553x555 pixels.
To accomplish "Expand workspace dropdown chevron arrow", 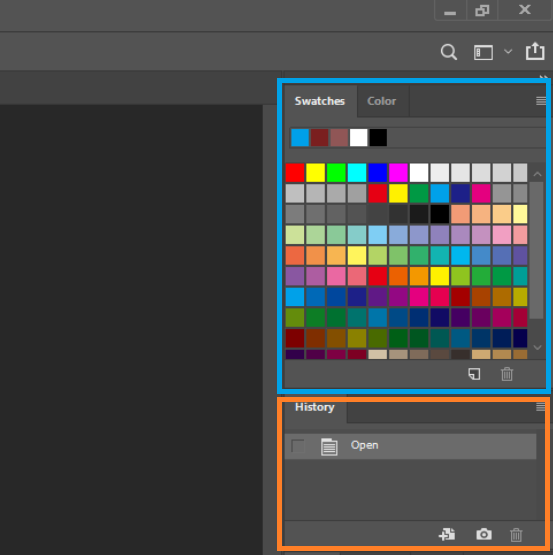I will coord(508,52).
